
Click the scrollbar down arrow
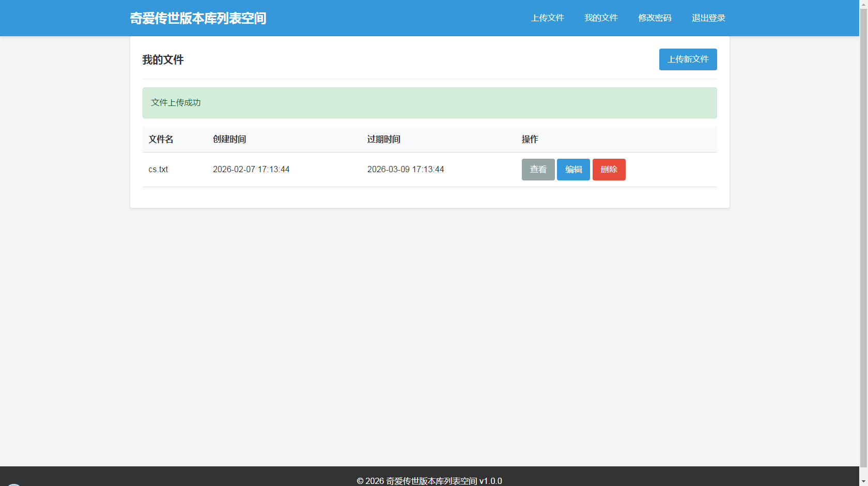tap(863, 482)
